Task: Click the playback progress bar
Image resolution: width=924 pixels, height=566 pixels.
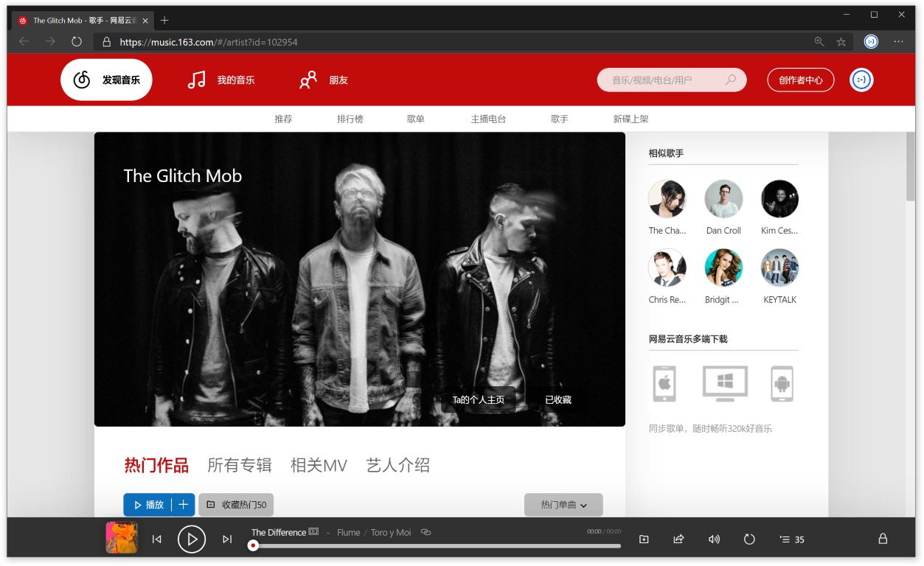Action: [437, 546]
